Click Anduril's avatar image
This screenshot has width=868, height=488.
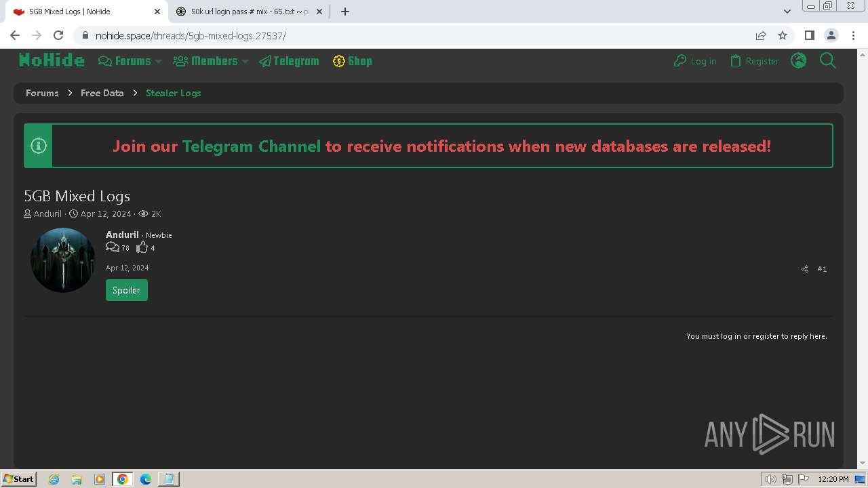point(63,260)
